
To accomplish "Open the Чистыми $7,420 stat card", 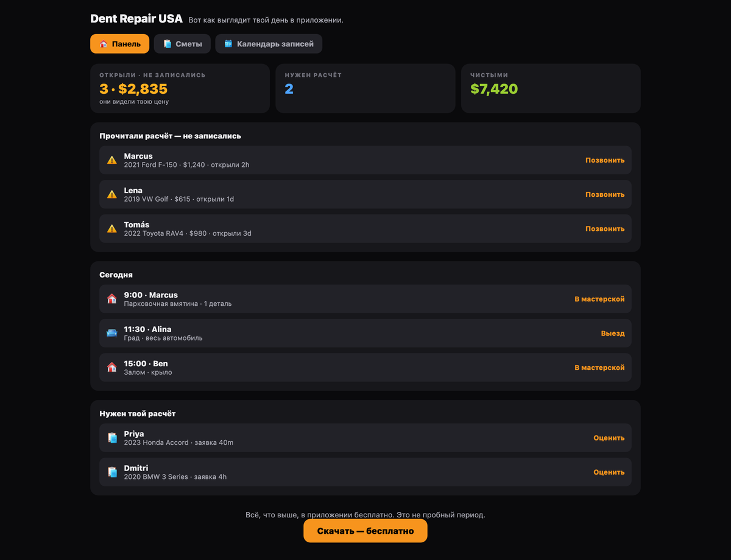I will pos(551,88).
